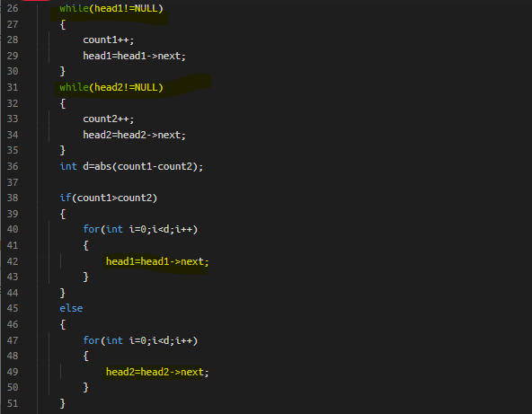Screen dimensions: 532x414
Task: Click line number 38 in the gutter
Action: 13,198
